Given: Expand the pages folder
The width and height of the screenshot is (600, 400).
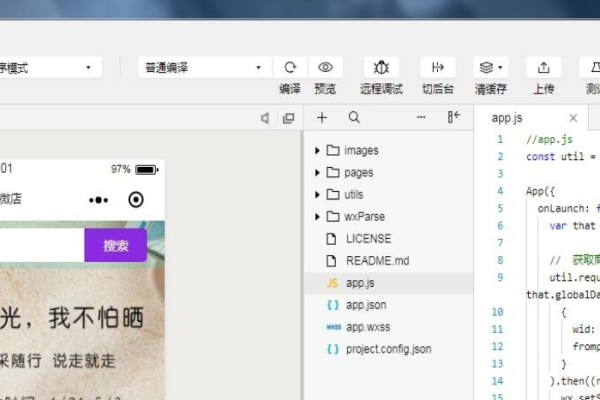Looking at the screenshot, I should coord(388,173).
